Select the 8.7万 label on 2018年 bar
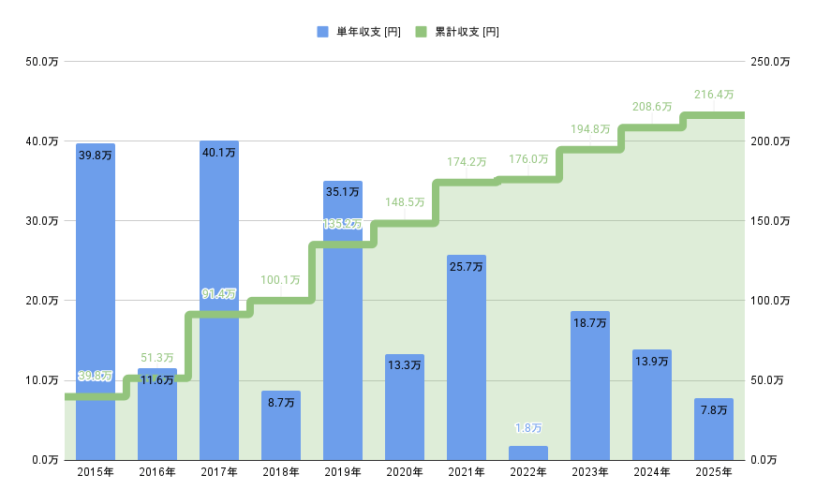The width and height of the screenshot is (816, 504). click(281, 403)
